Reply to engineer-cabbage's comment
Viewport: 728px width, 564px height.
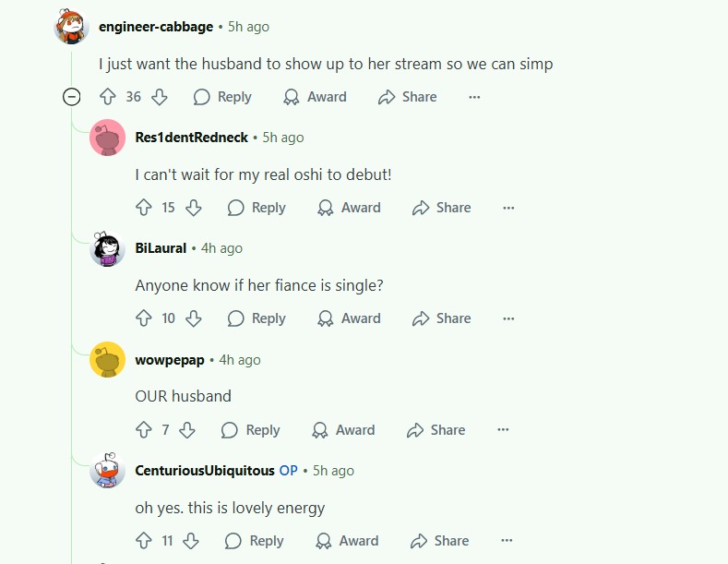(x=222, y=97)
